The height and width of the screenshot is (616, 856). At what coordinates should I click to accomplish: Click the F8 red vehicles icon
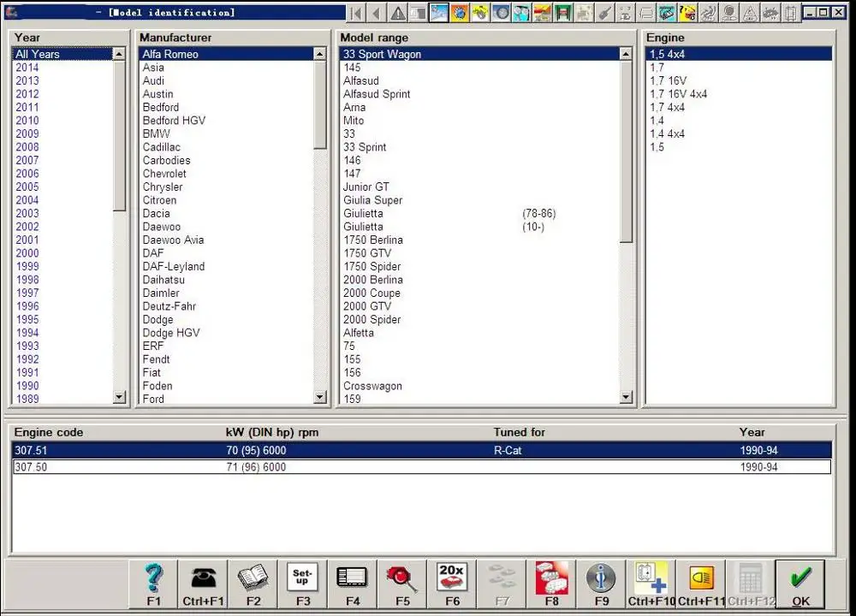[550, 578]
